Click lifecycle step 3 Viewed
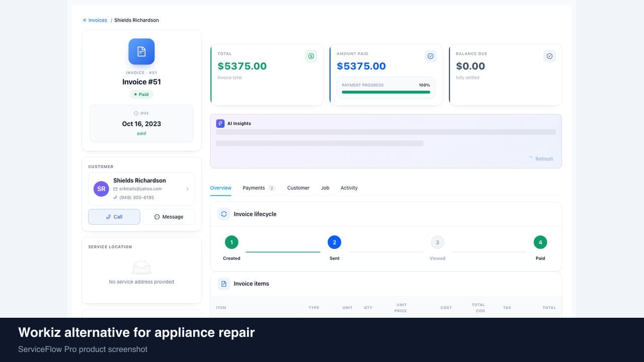644x362 pixels. [437, 242]
